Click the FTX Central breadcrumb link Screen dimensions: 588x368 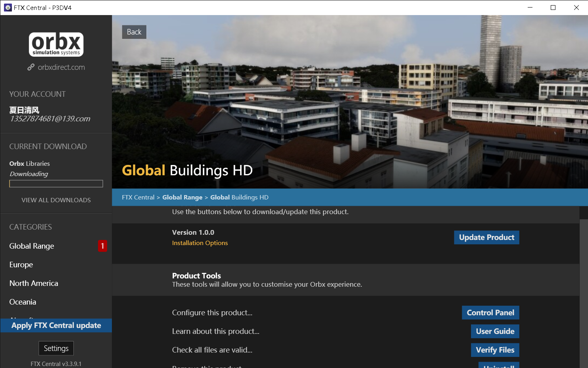tap(138, 197)
